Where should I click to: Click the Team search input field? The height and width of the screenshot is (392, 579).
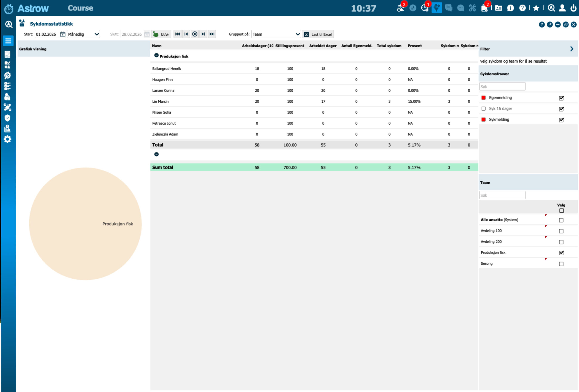(502, 195)
